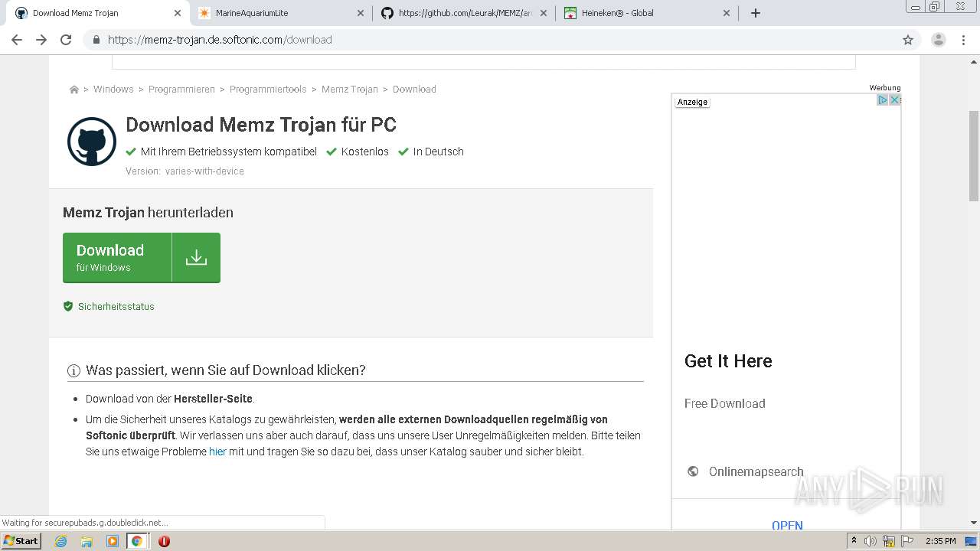
Task: Open Windows Explorer folder from the taskbar
Action: point(87,541)
